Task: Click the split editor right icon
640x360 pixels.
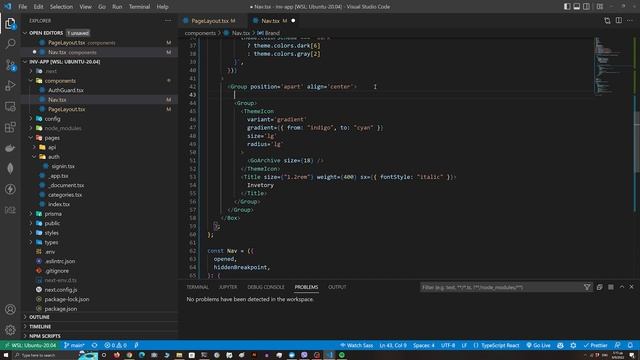Action: [x=619, y=20]
